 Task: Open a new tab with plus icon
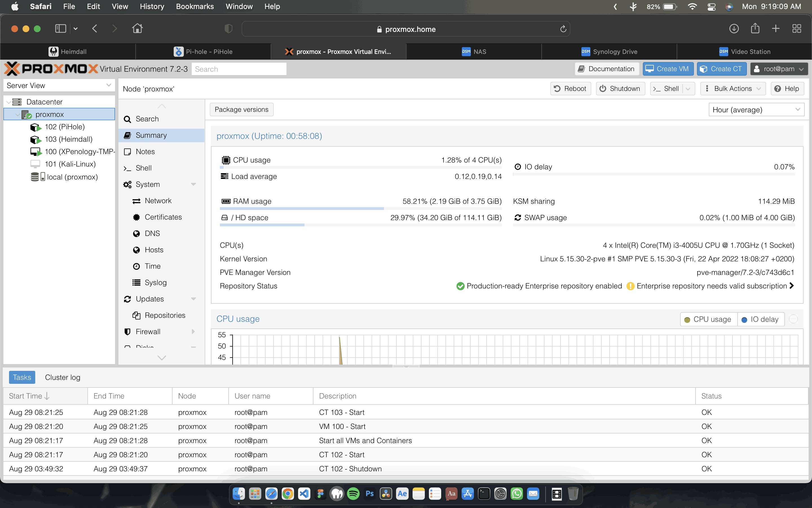pos(776,29)
